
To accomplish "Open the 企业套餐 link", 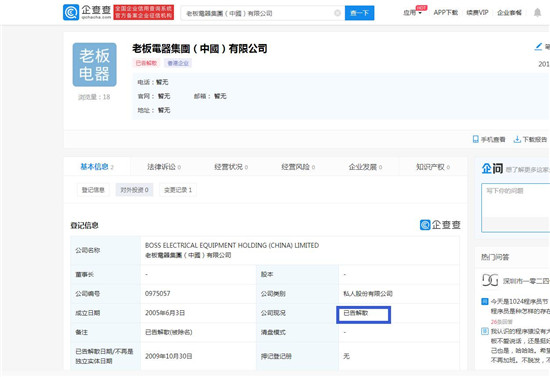I will [x=509, y=13].
